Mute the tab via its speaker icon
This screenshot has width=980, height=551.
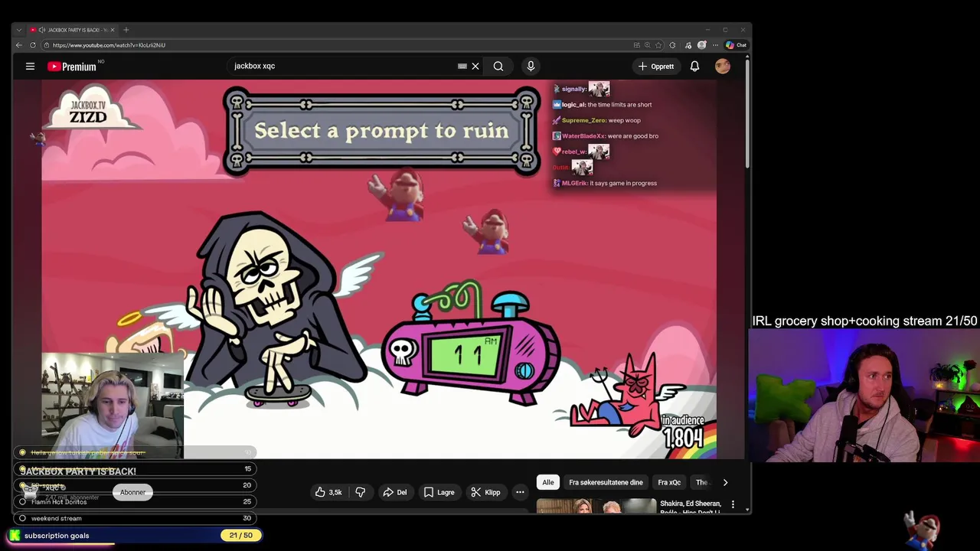pos(42,30)
